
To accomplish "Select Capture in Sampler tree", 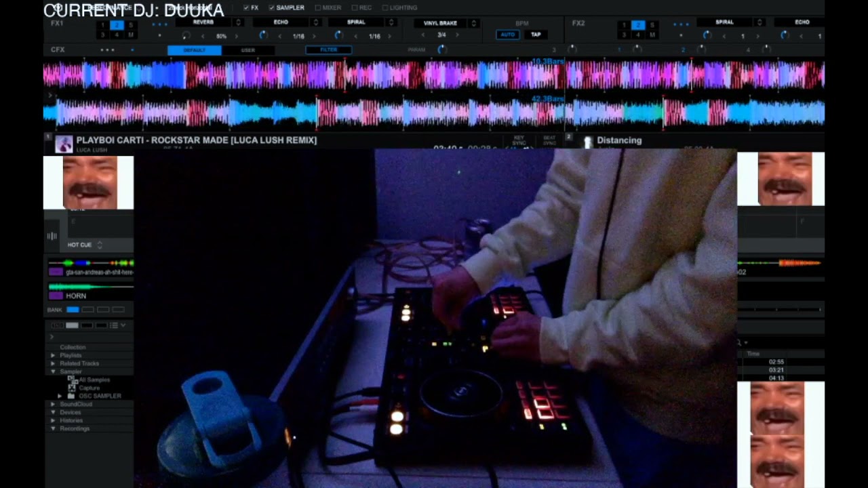I will [x=90, y=388].
